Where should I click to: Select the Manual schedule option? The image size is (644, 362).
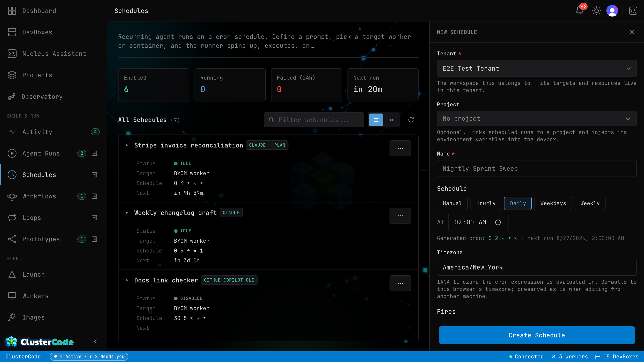(452, 203)
